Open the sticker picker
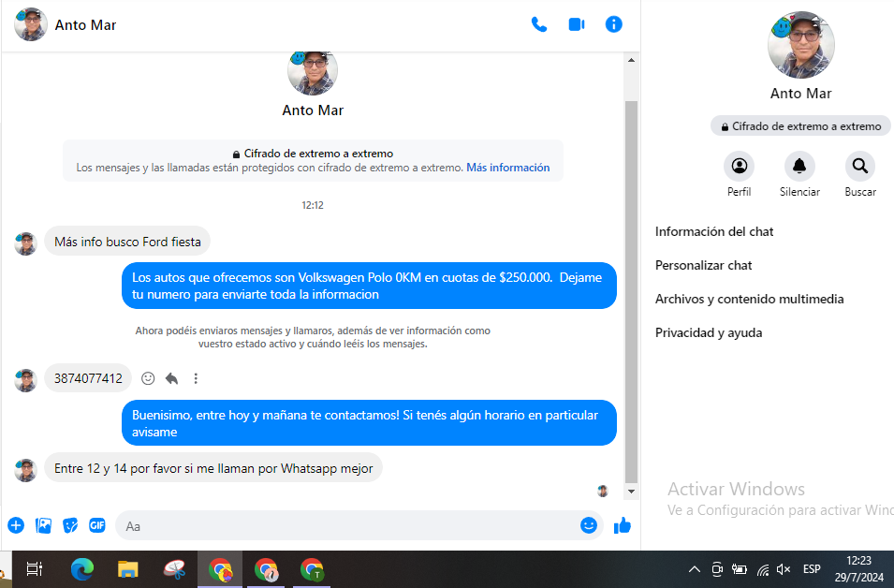The height and width of the screenshot is (588, 894). click(70, 525)
